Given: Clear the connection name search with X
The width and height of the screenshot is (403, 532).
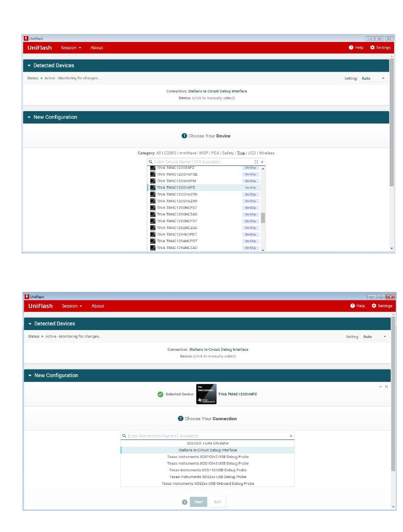Looking at the screenshot, I should [291, 436].
